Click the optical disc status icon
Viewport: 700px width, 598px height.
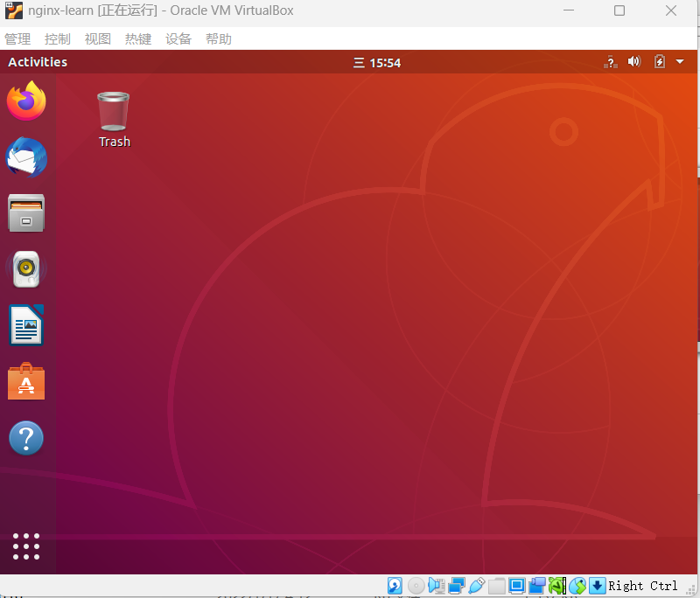(x=416, y=586)
